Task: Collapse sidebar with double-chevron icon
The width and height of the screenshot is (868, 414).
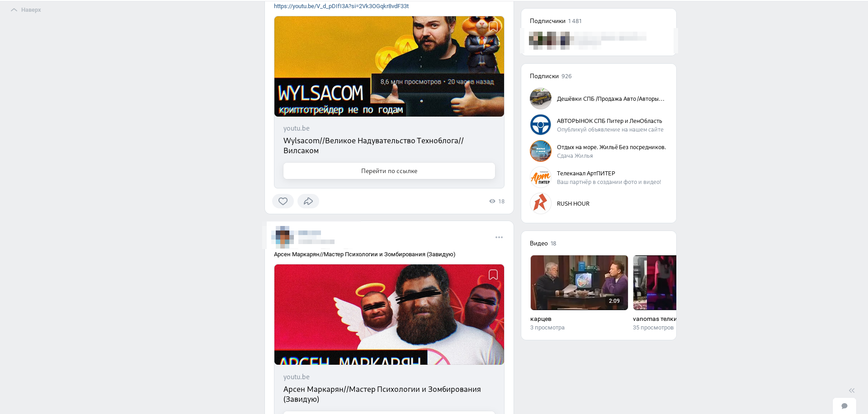Action: pyautogui.click(x=852, y=390)
